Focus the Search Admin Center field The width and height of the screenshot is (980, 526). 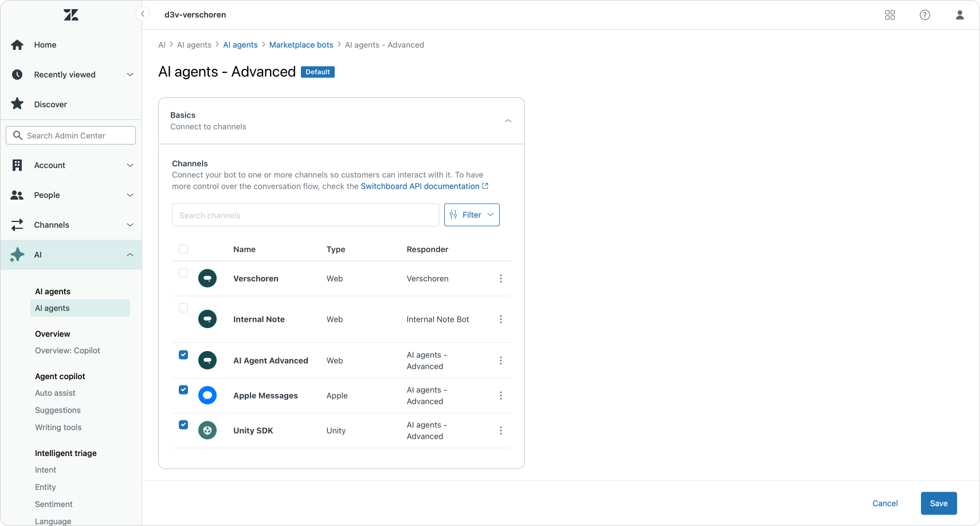click(x=71, y=135)
